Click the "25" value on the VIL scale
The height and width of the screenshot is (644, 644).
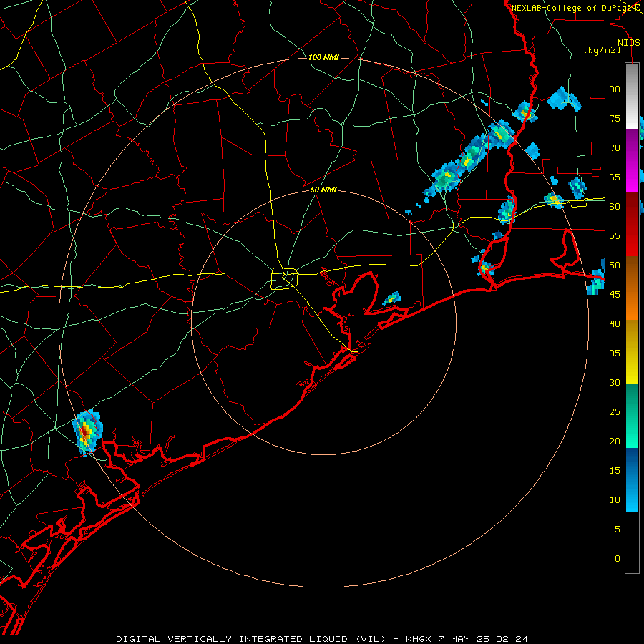click(615, 412)
